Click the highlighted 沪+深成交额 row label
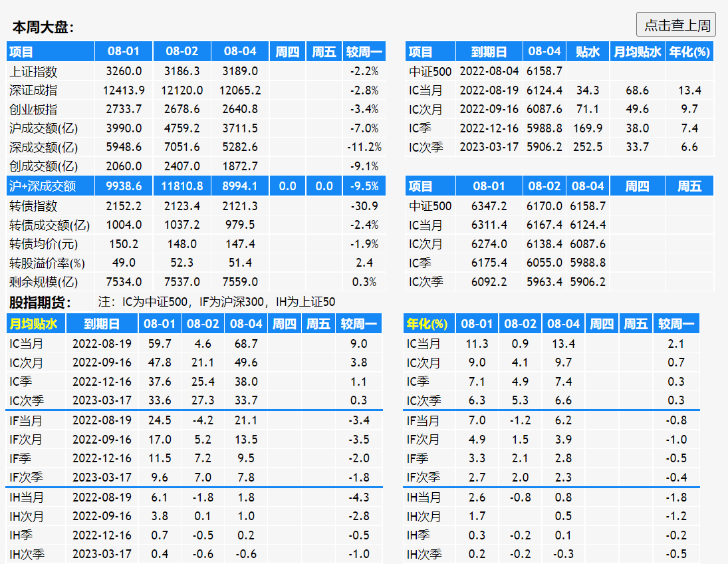The width and height of the screenshot is (728, 564). coord(43,186)
